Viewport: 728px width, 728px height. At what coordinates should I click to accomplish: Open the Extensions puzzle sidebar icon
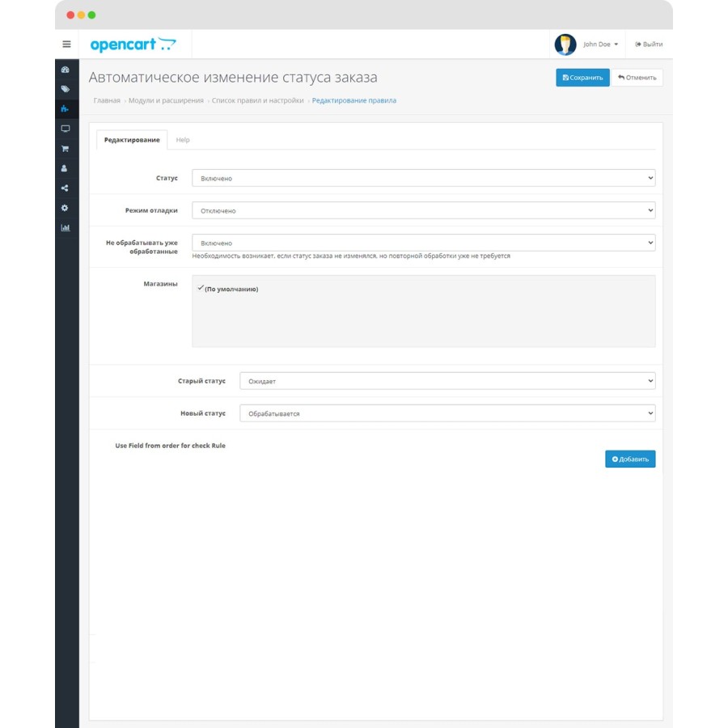65,109
